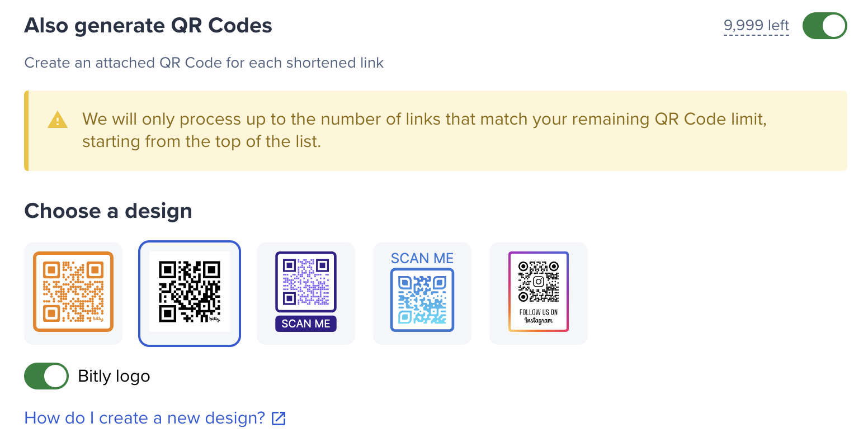Click the external link arrow icon
The height and width of the screenshot is (447, 868).
[x=279, y=418]
